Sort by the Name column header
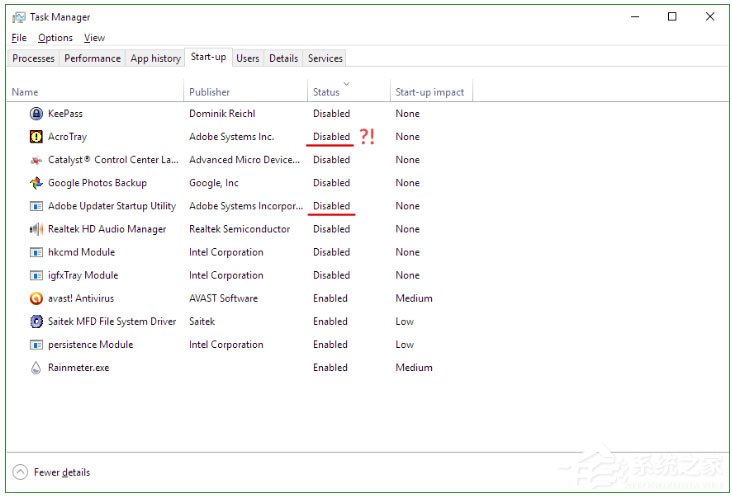 95,92
